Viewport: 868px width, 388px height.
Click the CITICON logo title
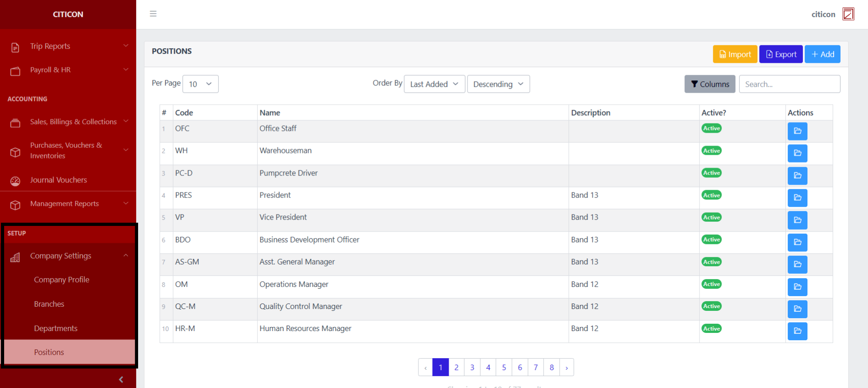(x=68, y=14)
